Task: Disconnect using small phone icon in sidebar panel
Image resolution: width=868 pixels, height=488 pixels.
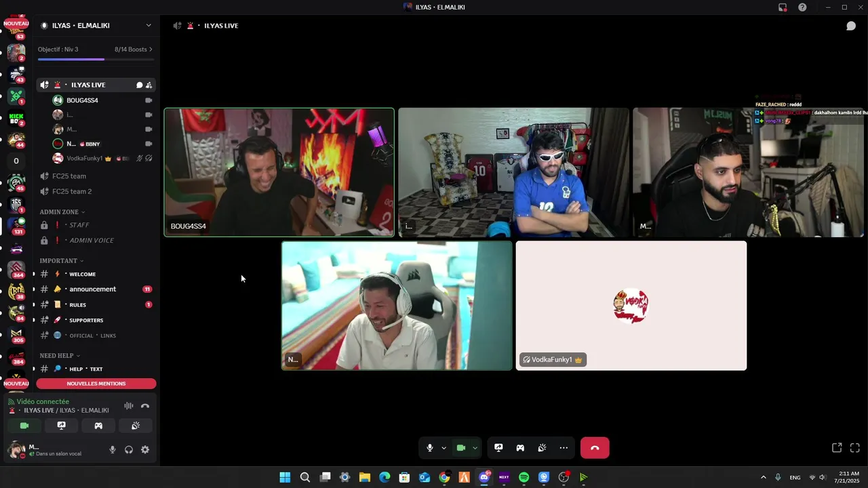Action: (144, 406)
